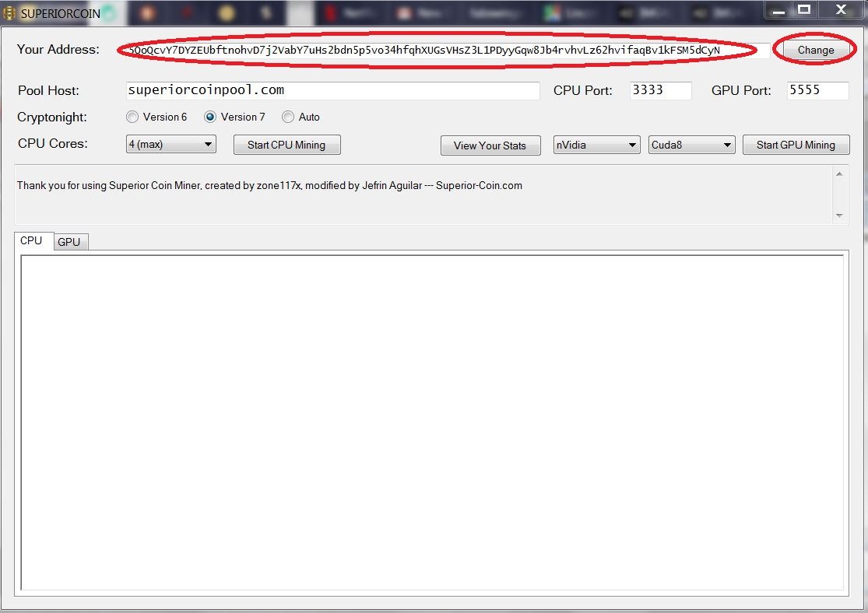Open View Your Stats
The width and height of the screenshot is (868, 613).
coord(490,145)
